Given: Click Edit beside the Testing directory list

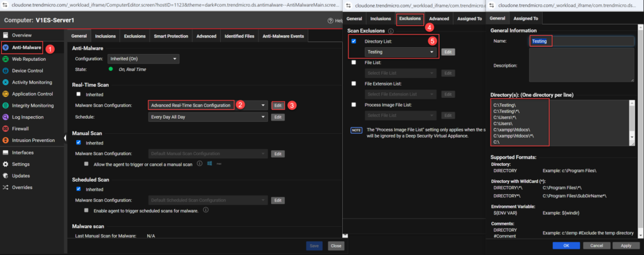Looking at the screenshot, I should (x=448, y=52).
